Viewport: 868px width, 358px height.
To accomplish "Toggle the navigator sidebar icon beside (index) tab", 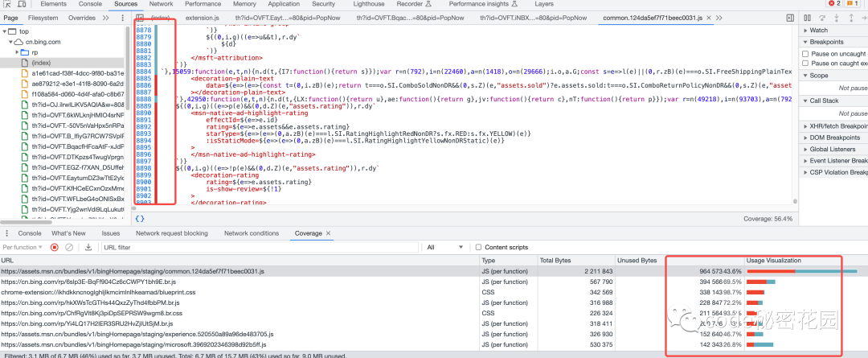I will pos(140,18).
